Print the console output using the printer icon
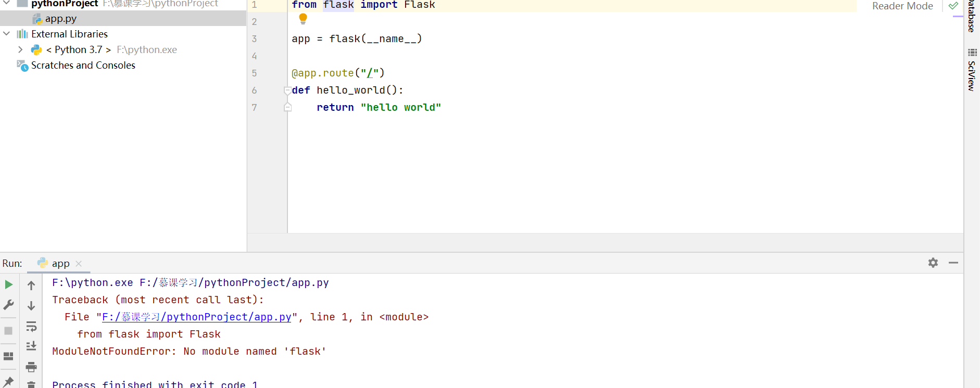980x388 pixels. [31, 367]
